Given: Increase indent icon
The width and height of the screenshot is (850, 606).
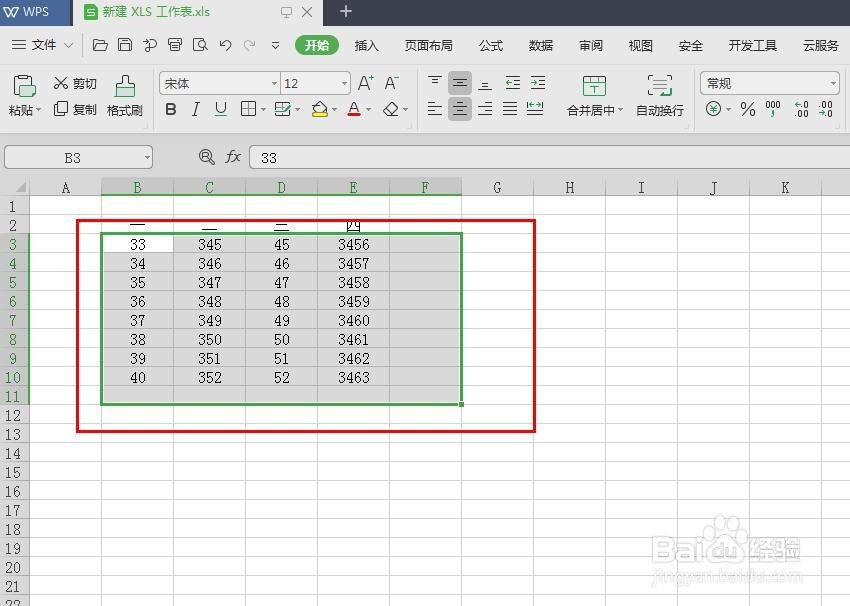Looking at the screenshot, I should tap(538, 83).
